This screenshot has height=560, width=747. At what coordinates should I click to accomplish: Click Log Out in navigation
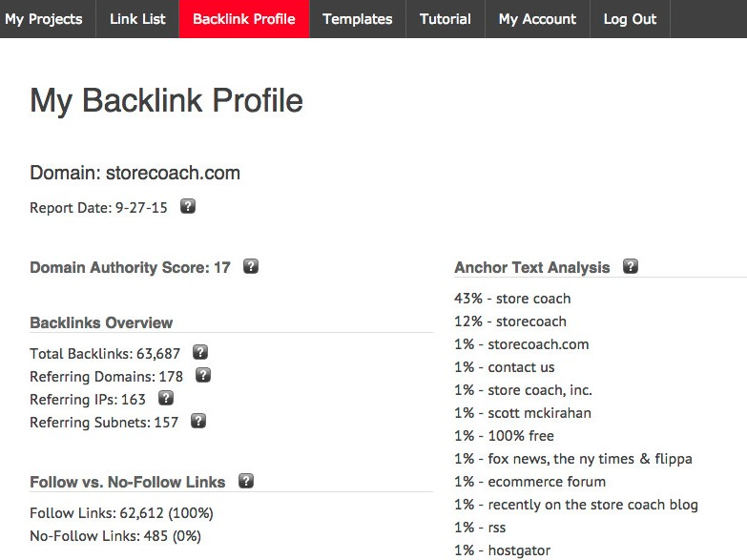click(x=630, y=19)
